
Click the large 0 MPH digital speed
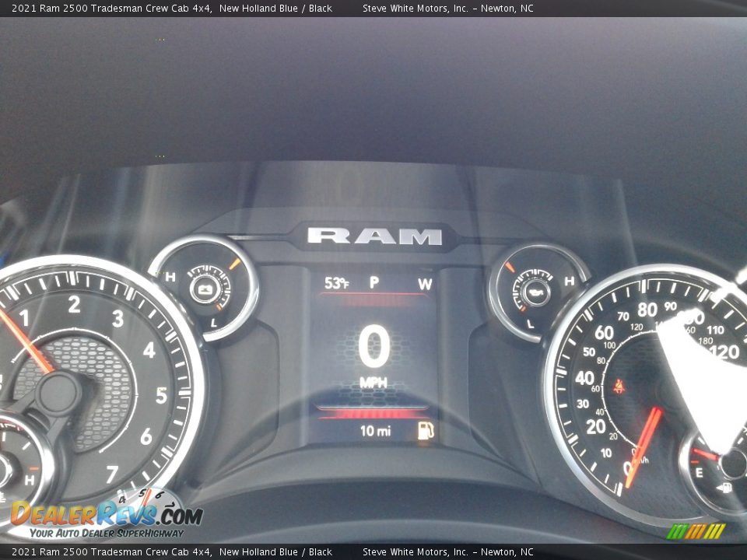tap(374, 348)
